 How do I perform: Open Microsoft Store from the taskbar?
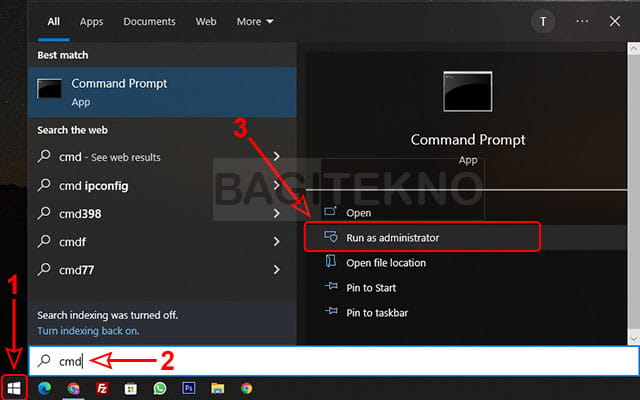click(131, 389)
